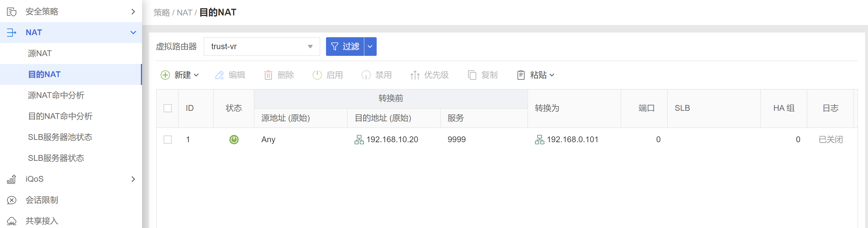Image resolution: width=868 pixels, height=228 pixels.
Task: Click the 状态 column header
Action: click(x=234, y=108)
